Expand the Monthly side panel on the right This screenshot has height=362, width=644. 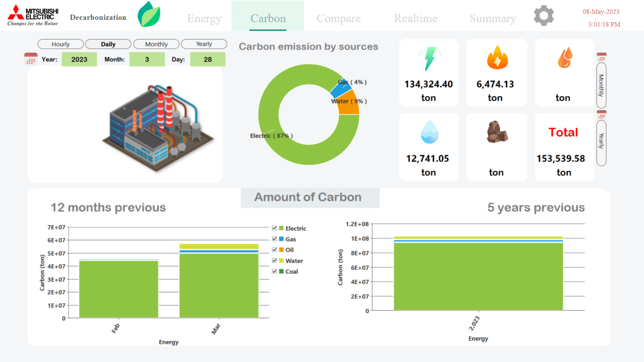600,87
